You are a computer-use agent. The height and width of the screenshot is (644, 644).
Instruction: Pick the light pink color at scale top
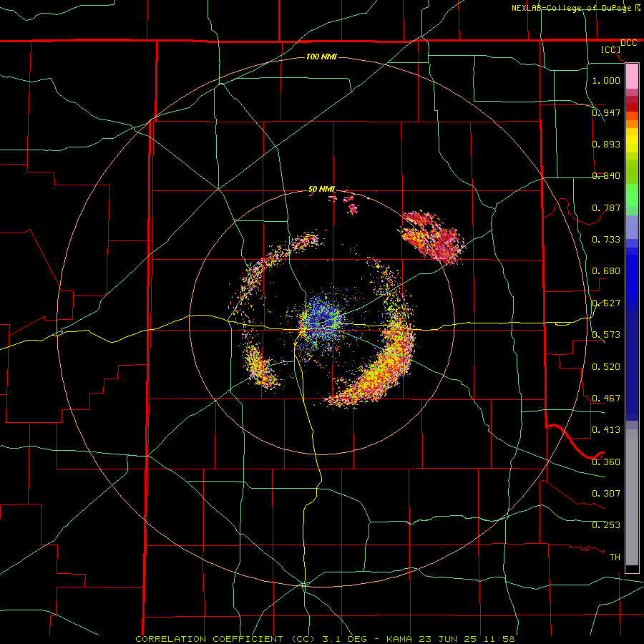click(x=632, y=77)
